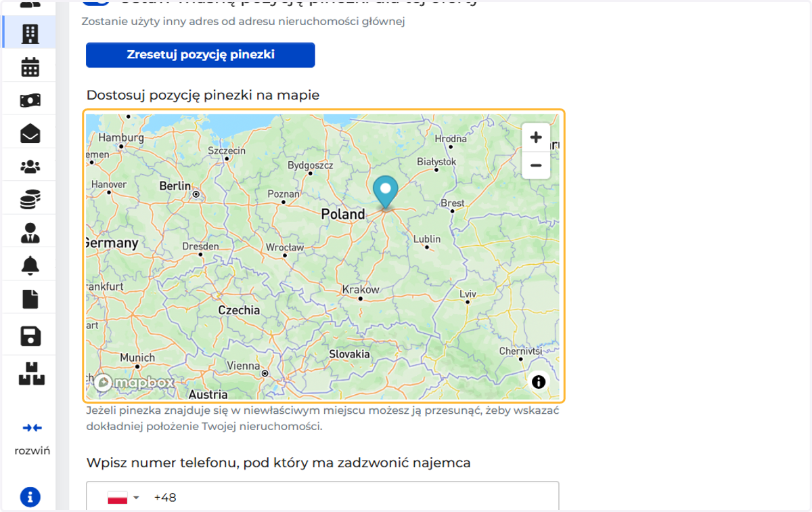Click Lviv label on the map
812x512 pixels.
coord(468,294)
